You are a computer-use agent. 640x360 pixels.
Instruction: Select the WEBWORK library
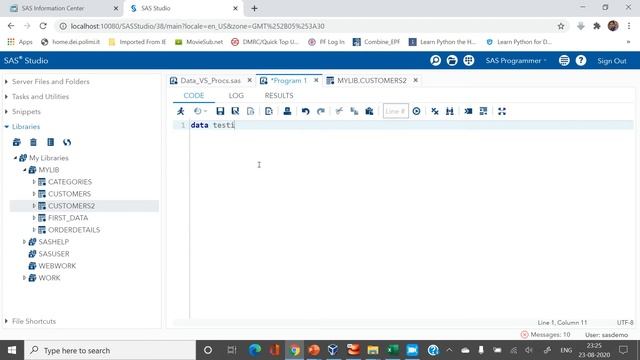57,266
